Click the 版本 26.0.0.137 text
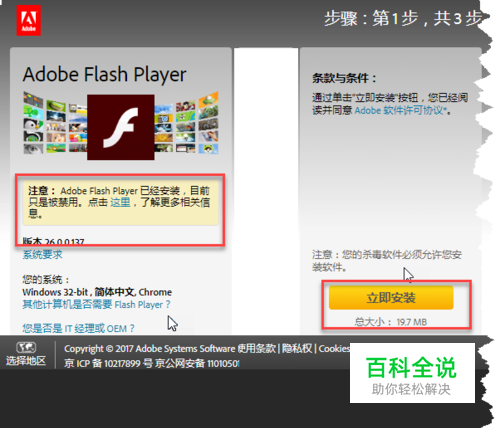This screenshot has width=500, height=428. (53, 241)
